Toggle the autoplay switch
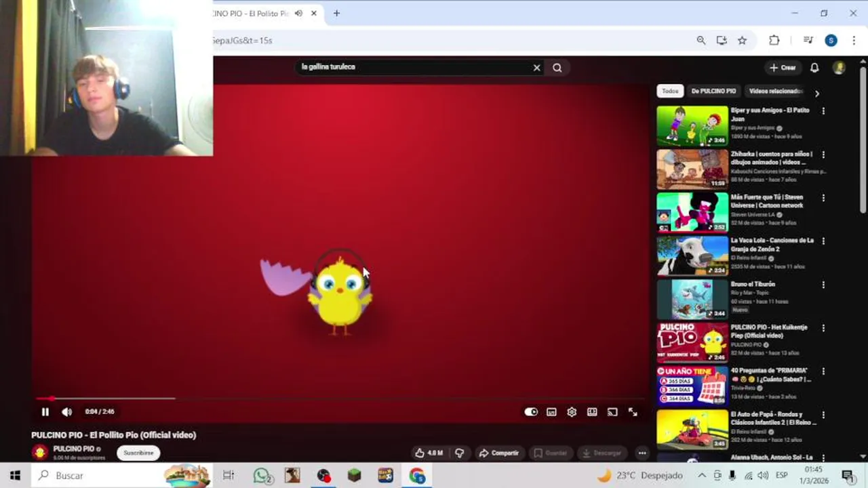 pos(531,412)
